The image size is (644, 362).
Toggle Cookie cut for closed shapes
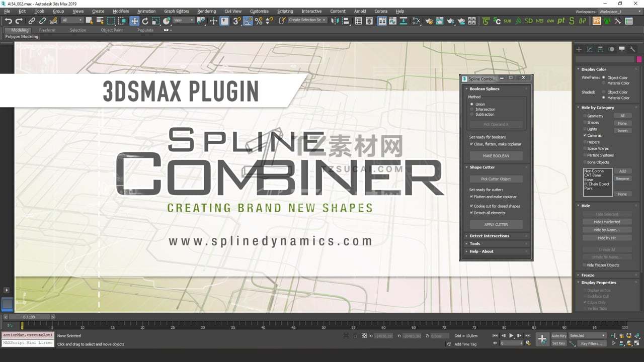pyautogui.click(x=471, y=206)
